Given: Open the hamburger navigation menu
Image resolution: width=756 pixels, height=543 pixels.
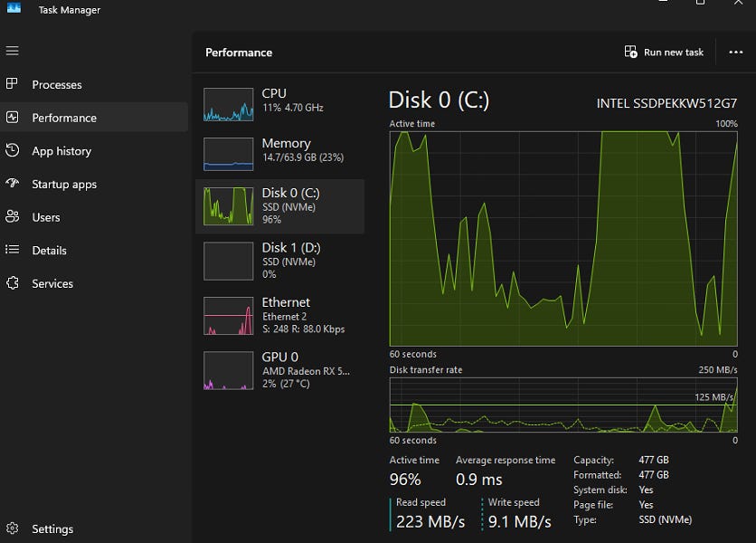Looking at the screenshot, I should click(x=13, y=51).
